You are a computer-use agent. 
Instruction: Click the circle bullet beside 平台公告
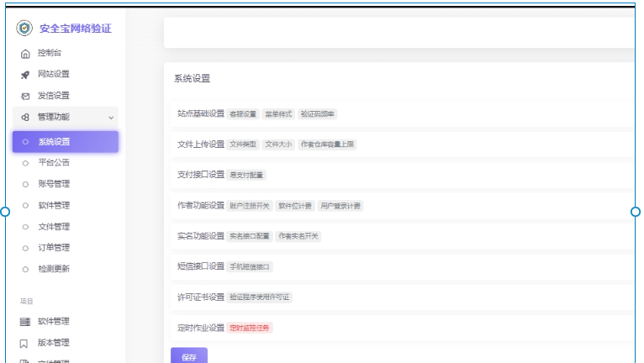(26, 163)
